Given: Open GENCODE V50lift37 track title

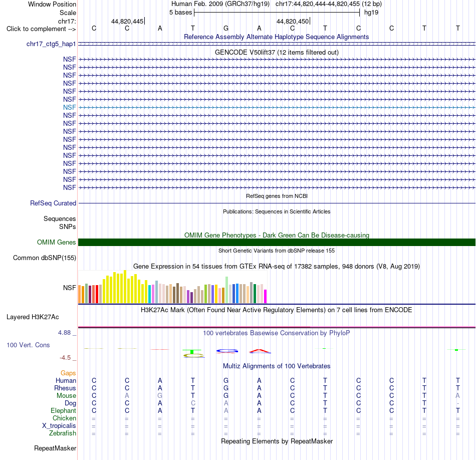Looking at the screenshot, I should [277, 52].
